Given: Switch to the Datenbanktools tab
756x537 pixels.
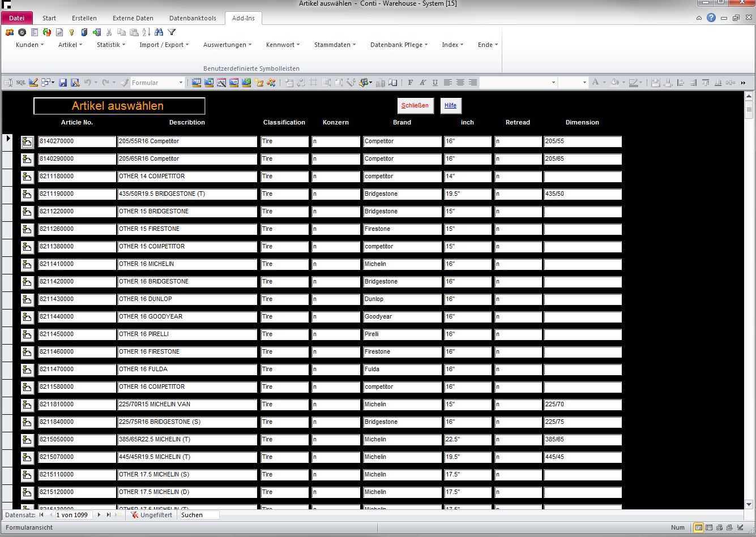Looking at the screenshot, I should pyautogui.click(x=193, y=18).
